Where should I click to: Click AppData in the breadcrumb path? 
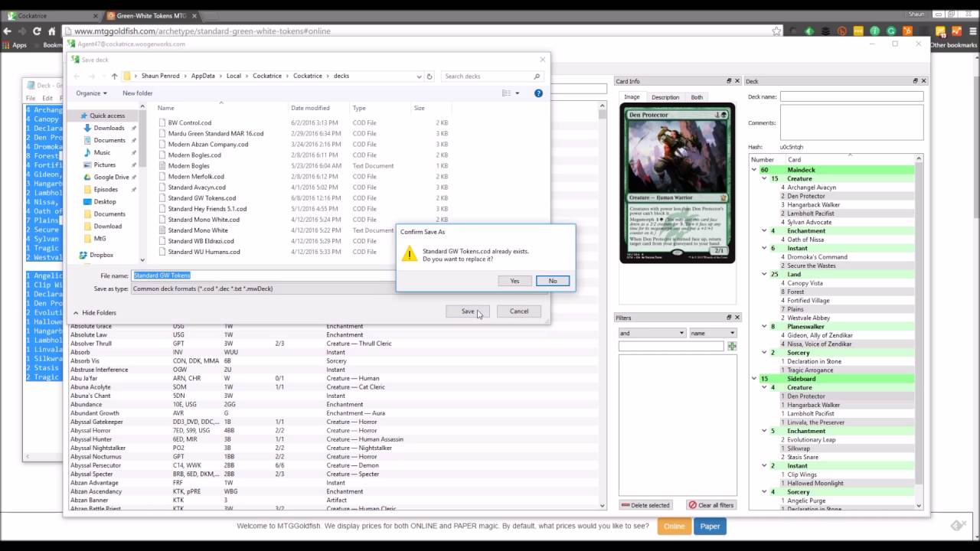click(203, 77)
